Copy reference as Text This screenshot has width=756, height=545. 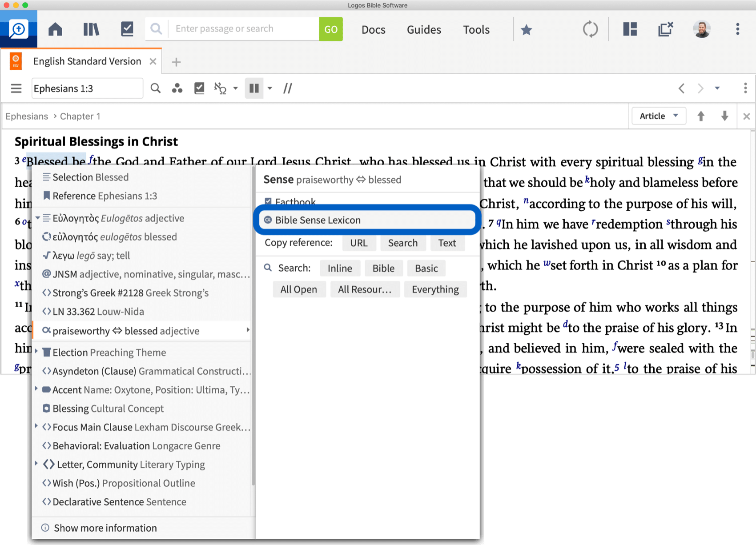(x=447, y=243)
